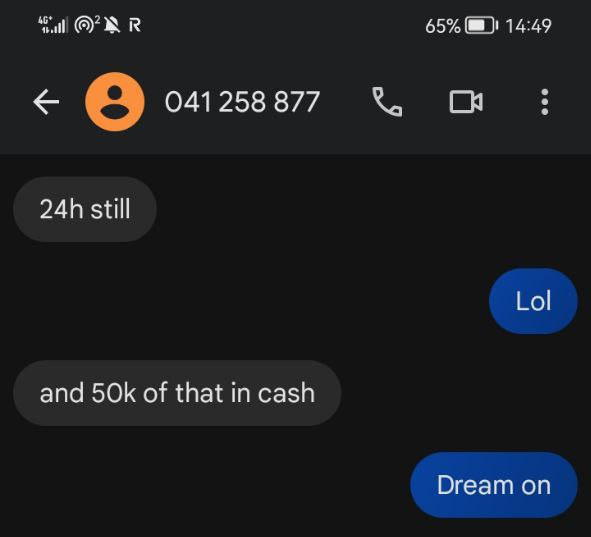Tap the contact number 041 258 877
This screenshot has height=537, width=591.
pos(242,102)
